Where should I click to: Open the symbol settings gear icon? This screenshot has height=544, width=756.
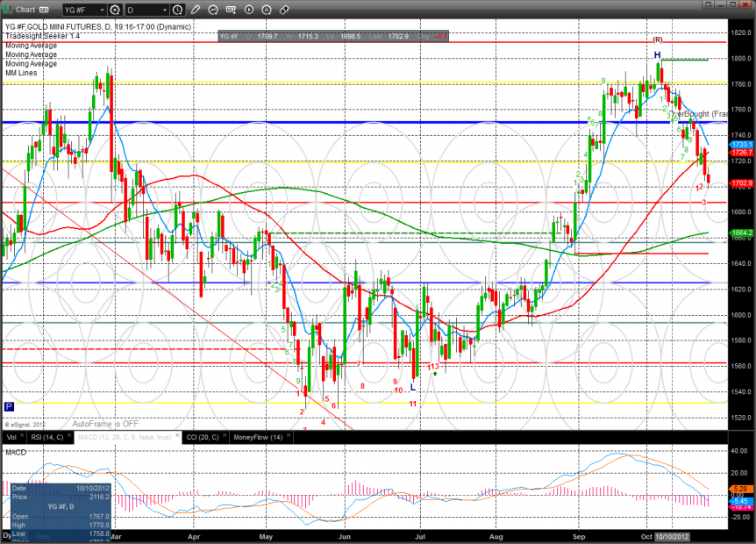[115, 10]
